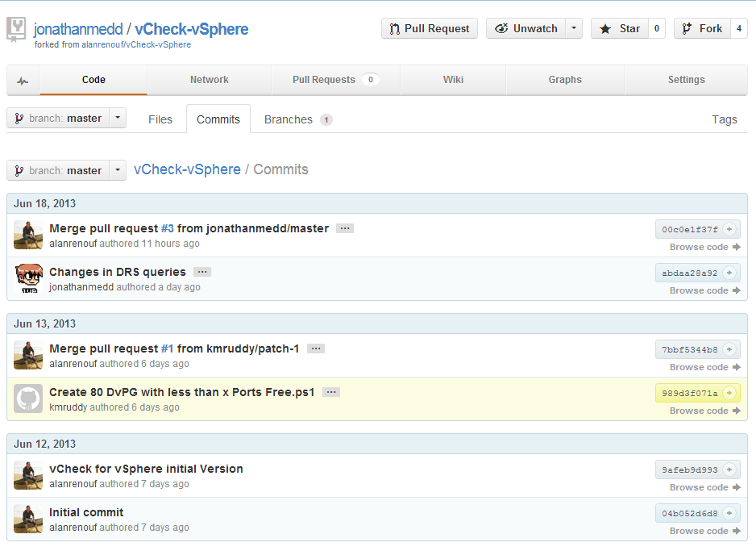
Task: Click alanrenouf avatar on Merge pull request #3
Action: pos(28,235)
